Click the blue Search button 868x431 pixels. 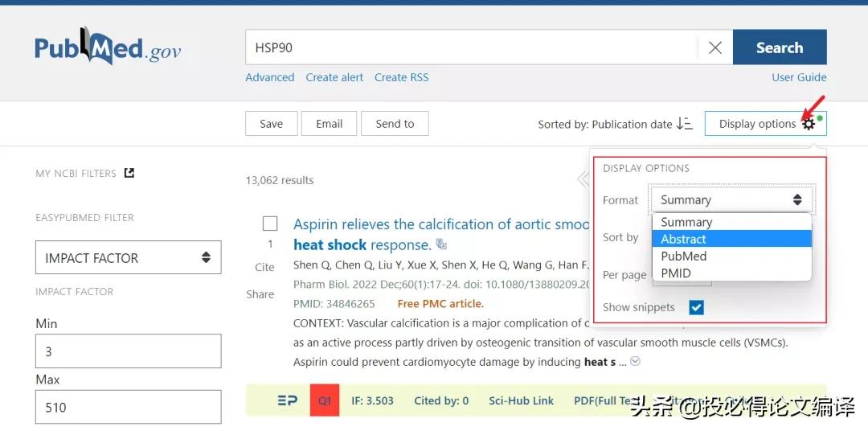(780, 47)
